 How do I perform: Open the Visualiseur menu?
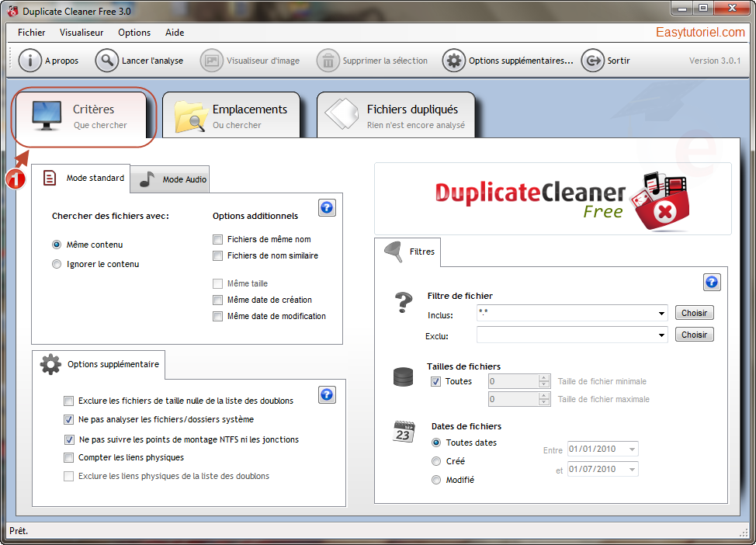point(81,33)
